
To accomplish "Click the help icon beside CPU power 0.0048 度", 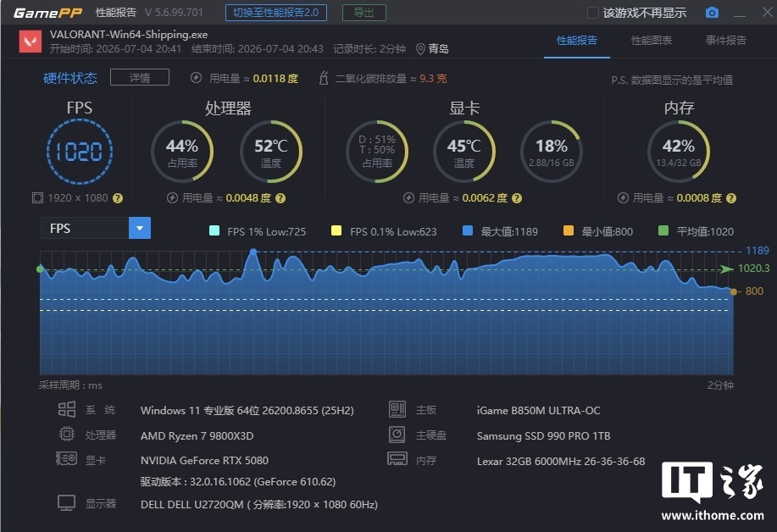I will [x=280, y=198].
